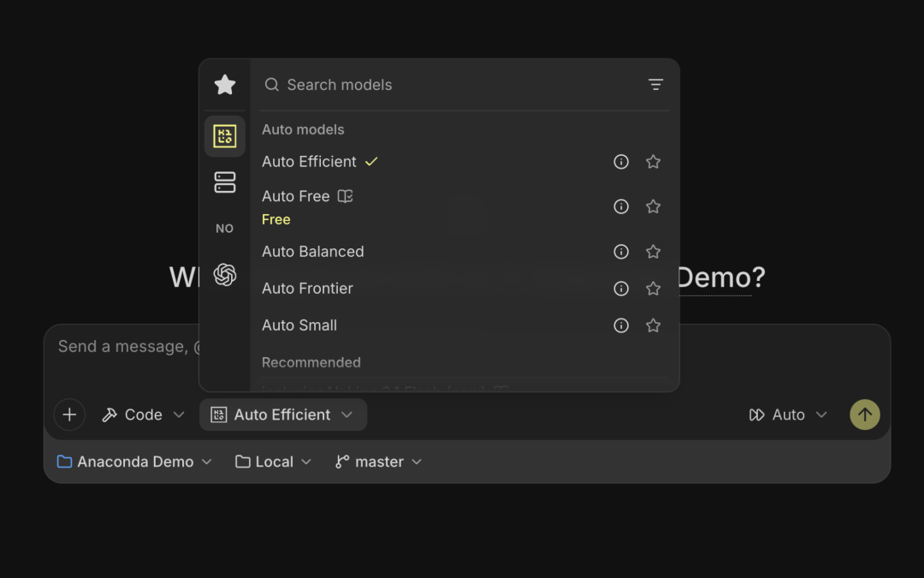This screenshot has width=924, height=578.
Task: Choose the Auto Small model
Action: click(x=463, y=325)
